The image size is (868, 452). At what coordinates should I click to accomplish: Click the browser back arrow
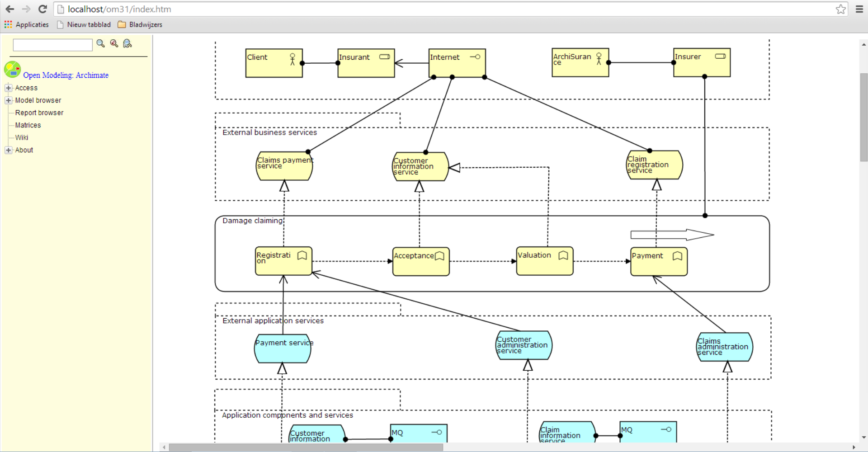(10, 9)
